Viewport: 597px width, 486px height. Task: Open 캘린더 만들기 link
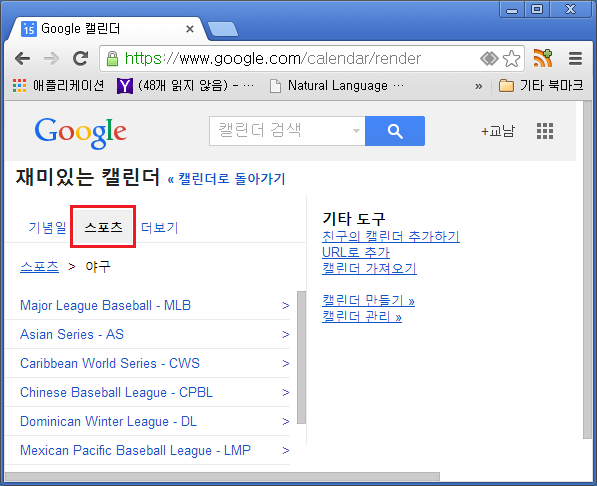(x=368, y=301)
